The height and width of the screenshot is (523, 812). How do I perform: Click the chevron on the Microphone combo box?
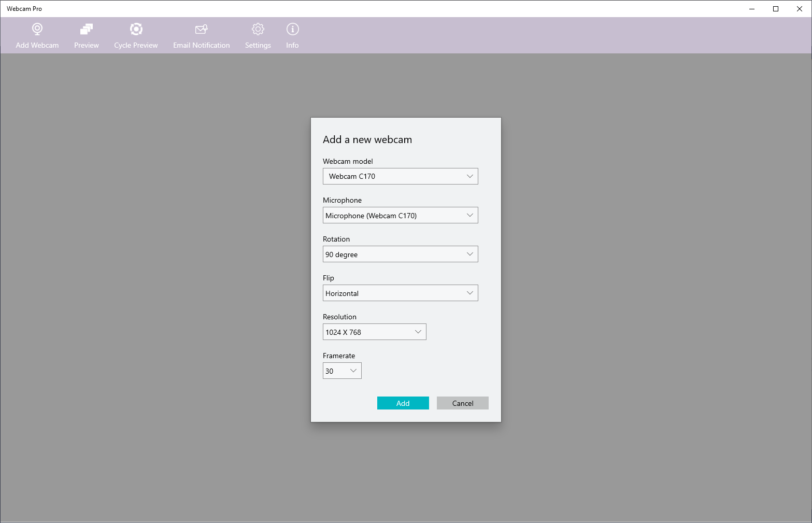coord(469,215)
